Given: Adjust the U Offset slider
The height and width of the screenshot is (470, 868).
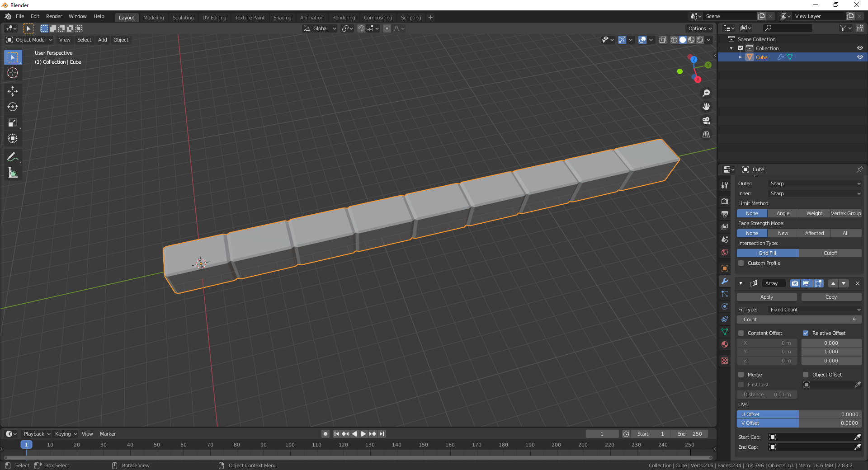Looking at the screenshot, I should point(799,414).
